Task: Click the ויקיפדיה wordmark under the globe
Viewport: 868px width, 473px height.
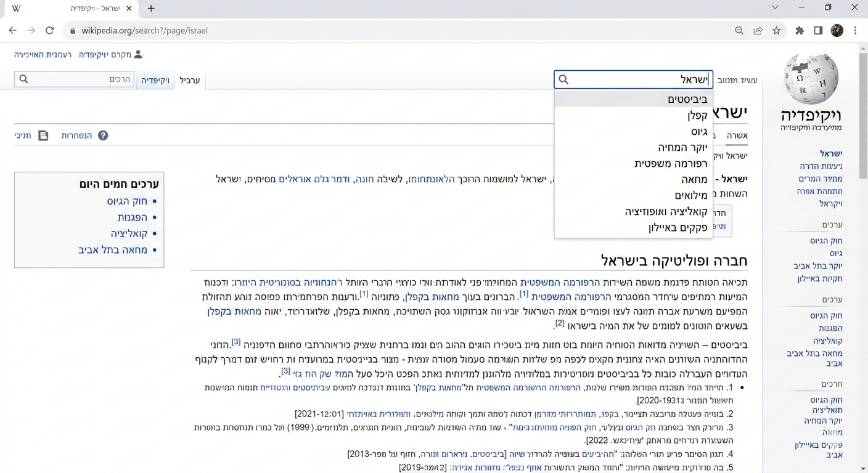Action: (x=811, y=115)
